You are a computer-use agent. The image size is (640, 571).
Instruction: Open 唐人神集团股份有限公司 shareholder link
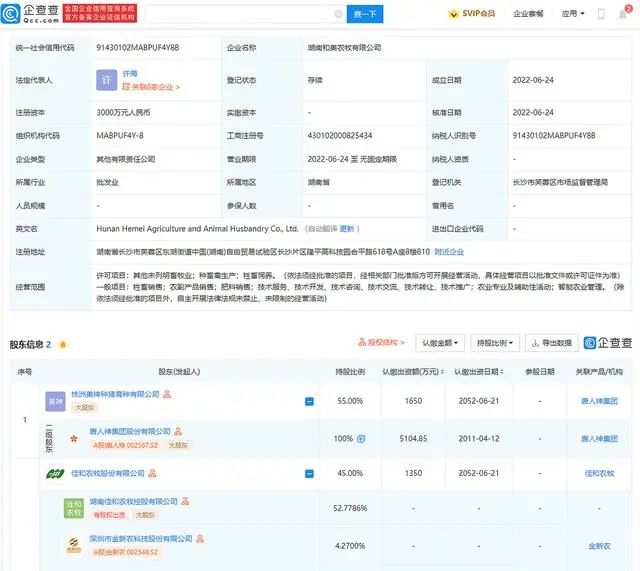(x=130, y=431)
